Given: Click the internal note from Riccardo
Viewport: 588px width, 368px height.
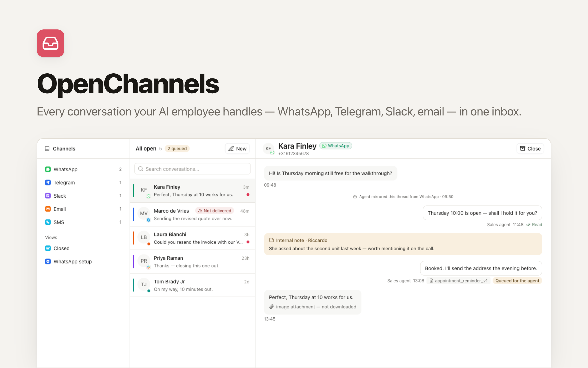Looking at the screenshot, I should tap(403, 244).
